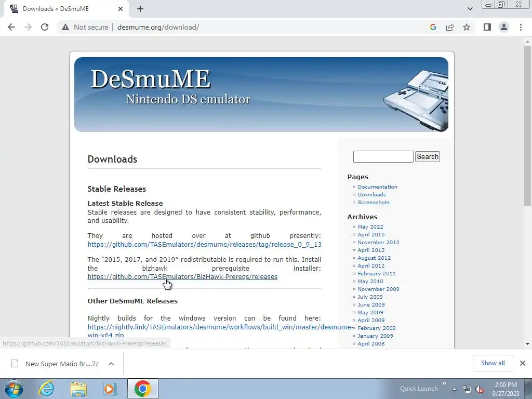Open the May 2009 archive
The height and width of the screenshot is (399, 532).
tap(370, 313)
